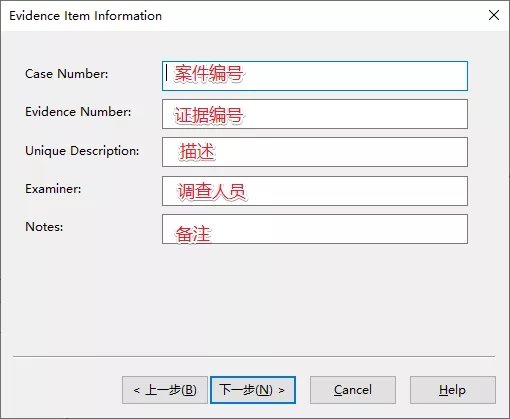
Task: Cancel the evidence item wizard
Action: (x=353, y=390)
